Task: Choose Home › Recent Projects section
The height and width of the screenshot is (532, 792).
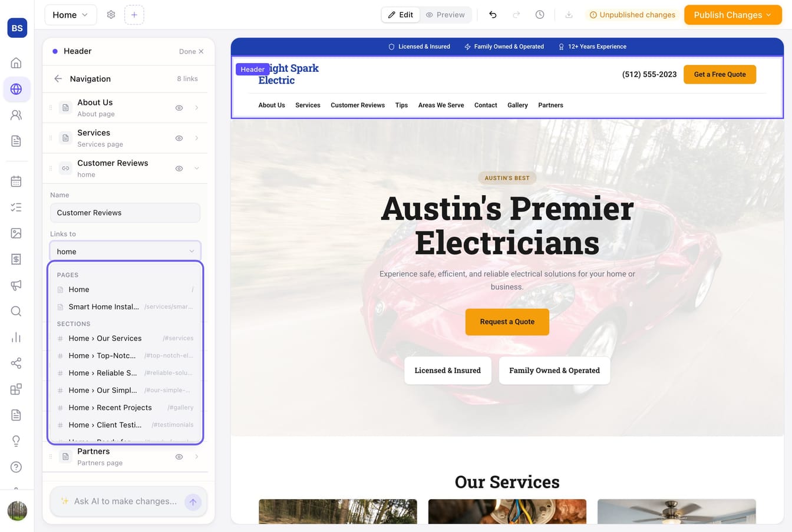Action: [125, 408]
